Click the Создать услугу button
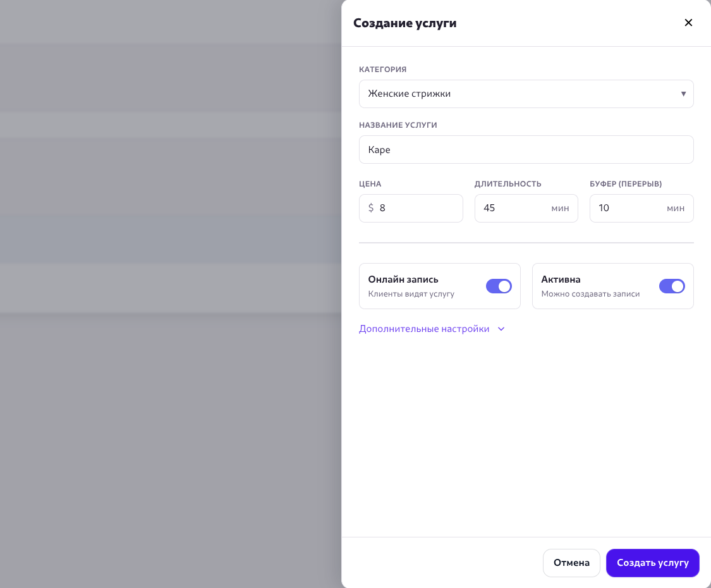711x588 pixels. pyautogui.click(x=652, y=563)
